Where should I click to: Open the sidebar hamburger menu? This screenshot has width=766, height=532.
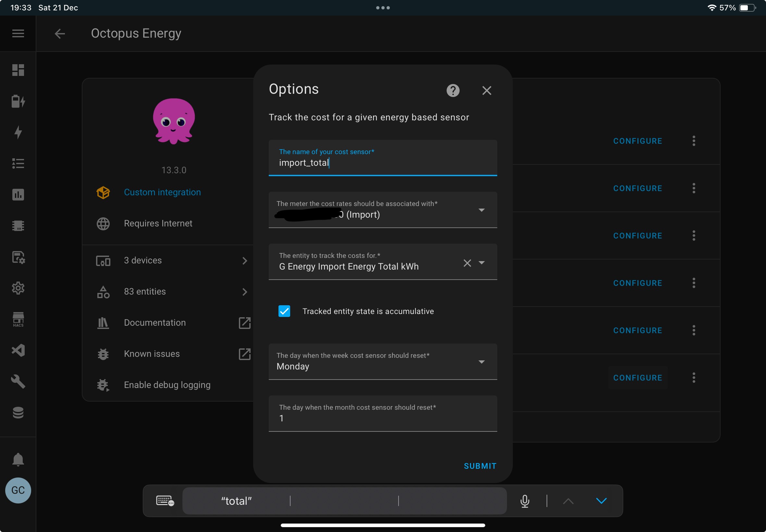[18, 33]
